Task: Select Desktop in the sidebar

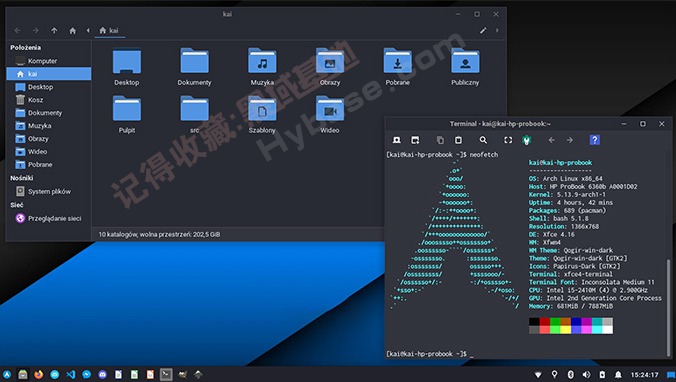Action: pyautogui.click(x=49, y=87)
